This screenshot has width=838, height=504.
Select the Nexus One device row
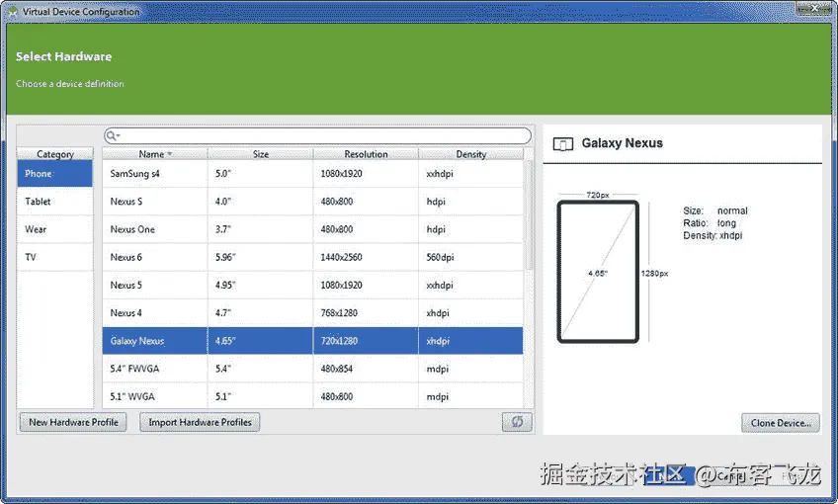coord(312,229)
